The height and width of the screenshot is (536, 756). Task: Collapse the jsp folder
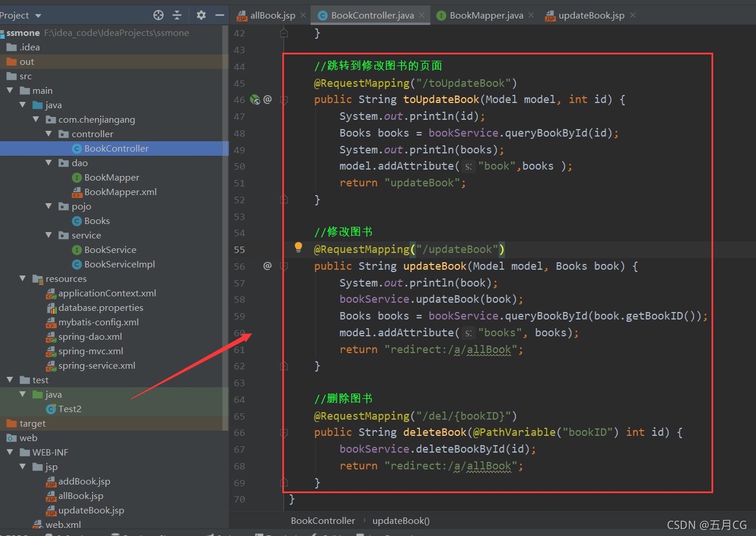pos(23,467)
